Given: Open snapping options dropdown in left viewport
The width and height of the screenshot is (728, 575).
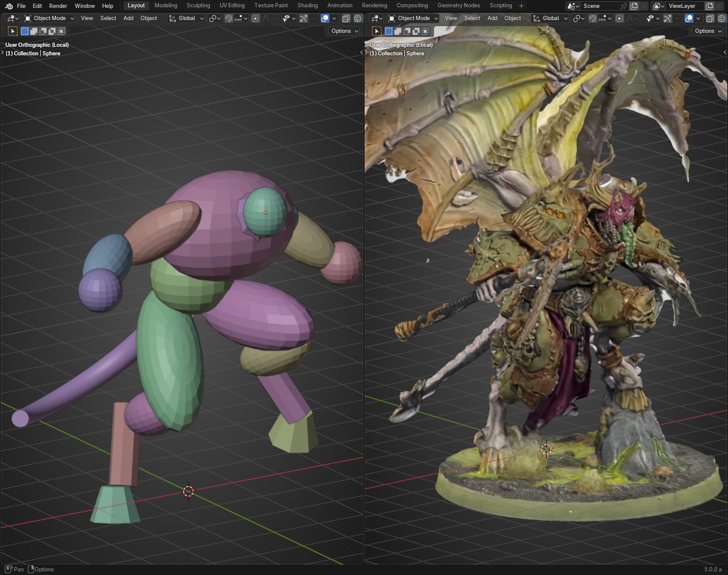Looking at the screenshot, I should 240,18.
